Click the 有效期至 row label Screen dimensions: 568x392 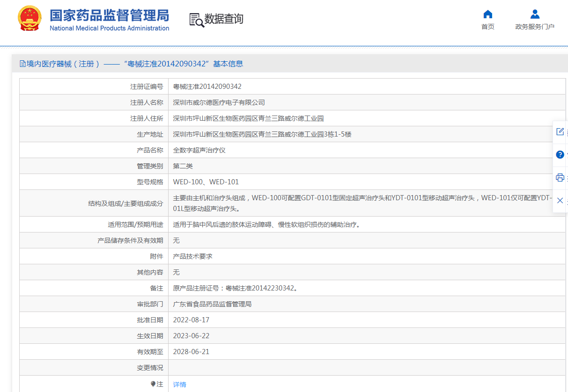pos(150,352)
